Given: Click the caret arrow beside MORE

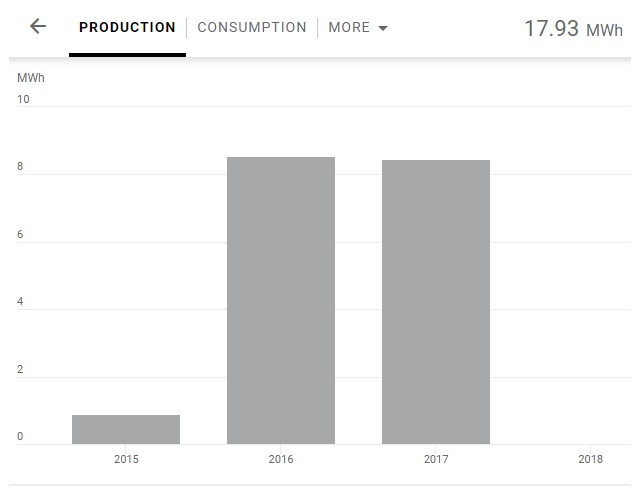Looking at the screenshot, I should point(383,29).
